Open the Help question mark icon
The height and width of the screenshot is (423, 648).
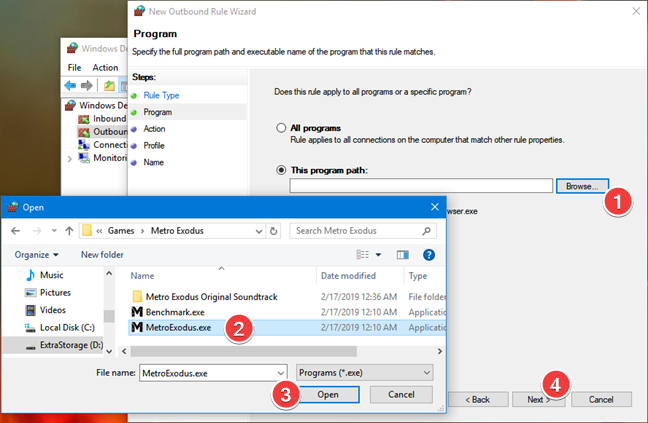[429, 255]
